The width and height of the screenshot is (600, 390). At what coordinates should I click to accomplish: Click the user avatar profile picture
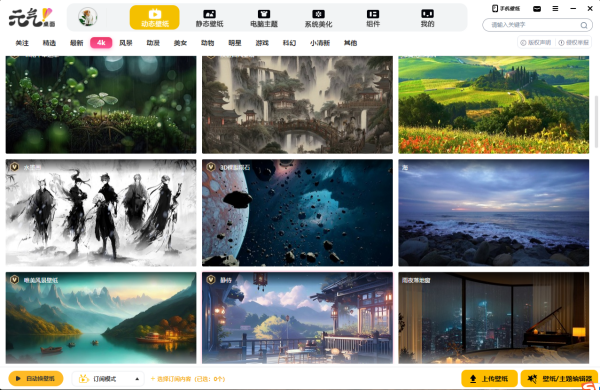[88, 17]
